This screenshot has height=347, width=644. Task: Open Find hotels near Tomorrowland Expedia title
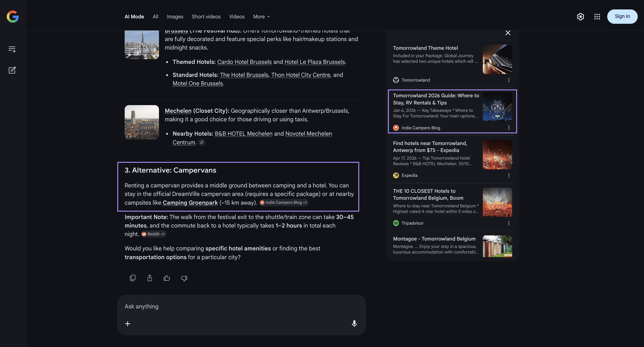coord(430,147)
